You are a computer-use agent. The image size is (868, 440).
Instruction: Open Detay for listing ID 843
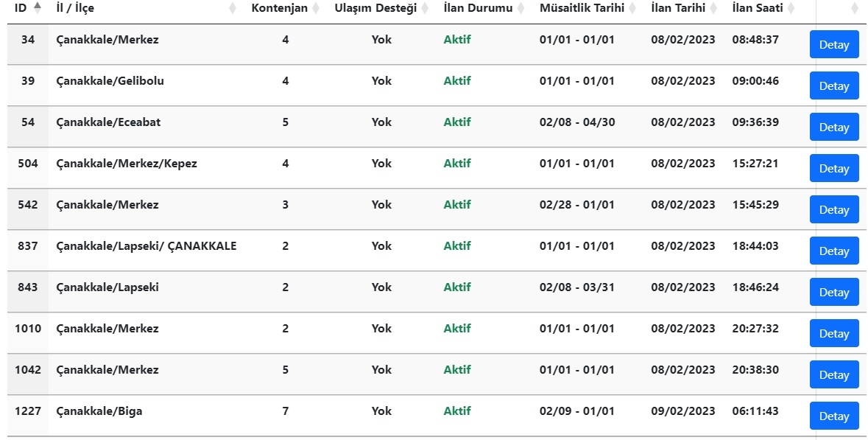834,292
